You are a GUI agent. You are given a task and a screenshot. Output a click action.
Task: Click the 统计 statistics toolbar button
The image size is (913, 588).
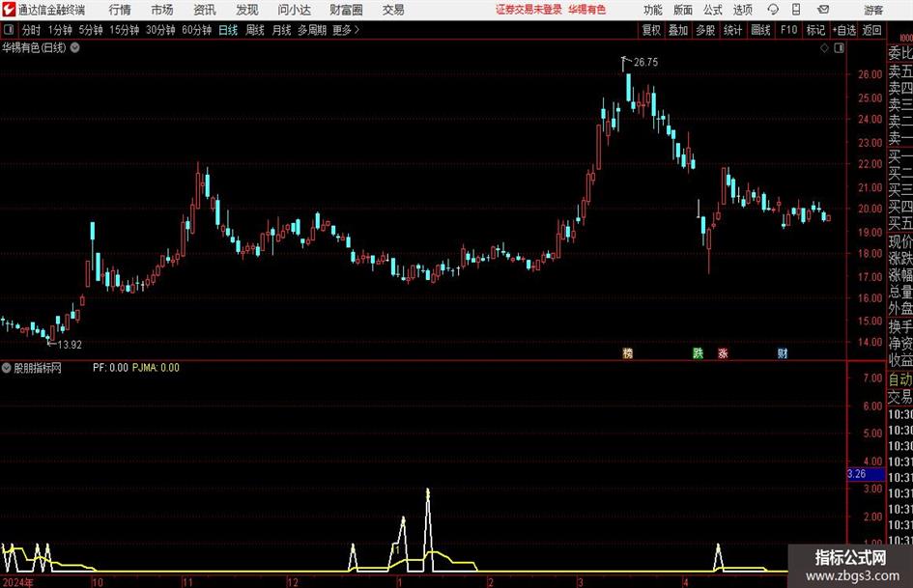(x=733, y=30)
